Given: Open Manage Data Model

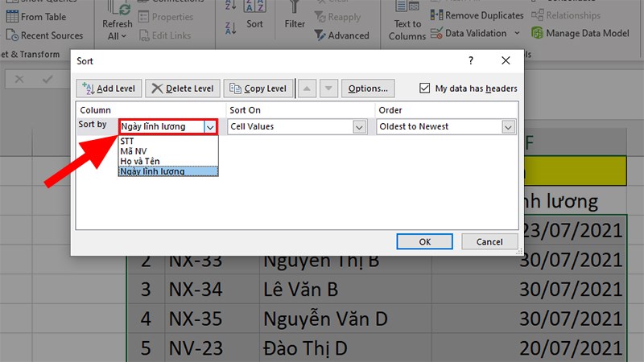Looking at the screenshot, I should (x=580, y=33).
